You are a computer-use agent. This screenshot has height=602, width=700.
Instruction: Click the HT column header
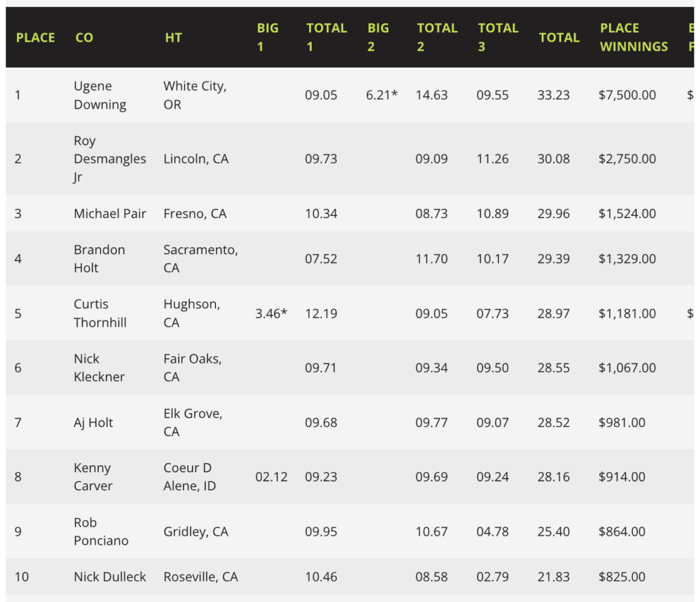(x=173, y=38)
